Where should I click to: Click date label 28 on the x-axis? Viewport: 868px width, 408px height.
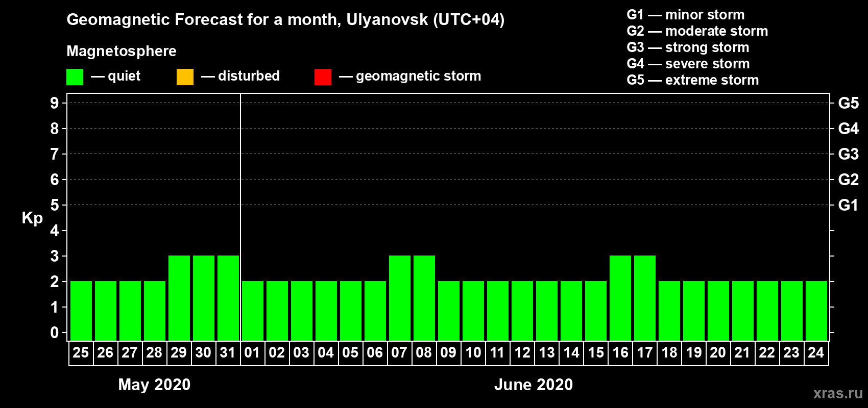[x=154, y=352]
